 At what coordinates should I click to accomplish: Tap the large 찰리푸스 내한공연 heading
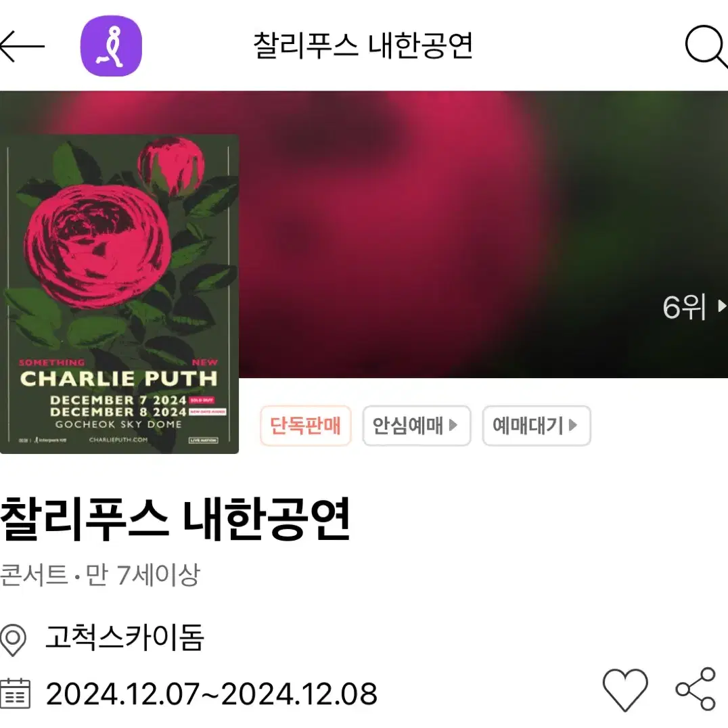[175, 519]
